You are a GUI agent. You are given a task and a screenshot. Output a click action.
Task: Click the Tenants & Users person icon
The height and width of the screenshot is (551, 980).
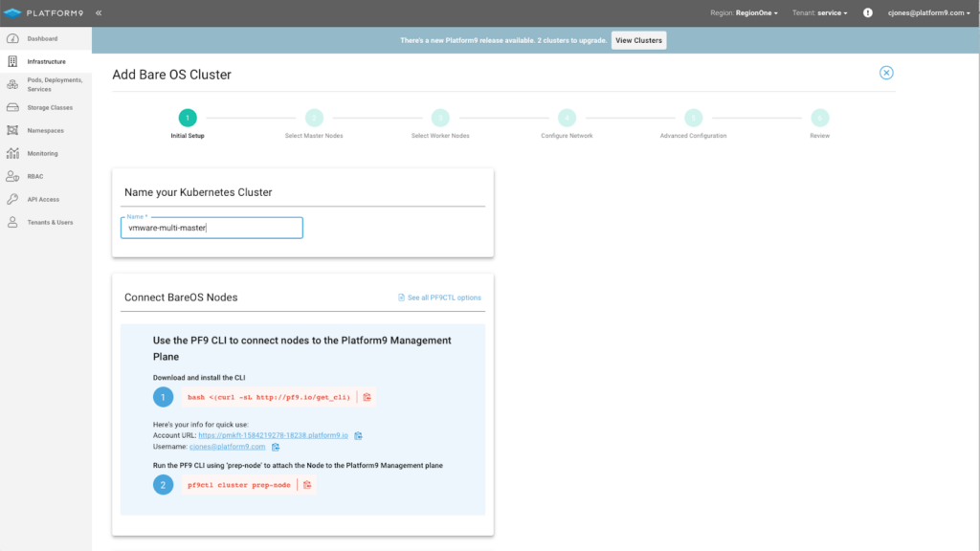[12, 222]
